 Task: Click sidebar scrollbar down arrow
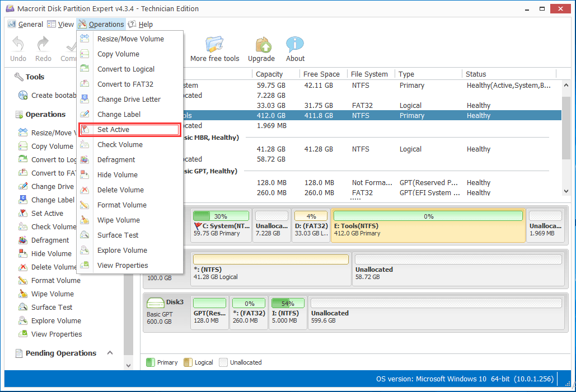[x=128, y=365]
